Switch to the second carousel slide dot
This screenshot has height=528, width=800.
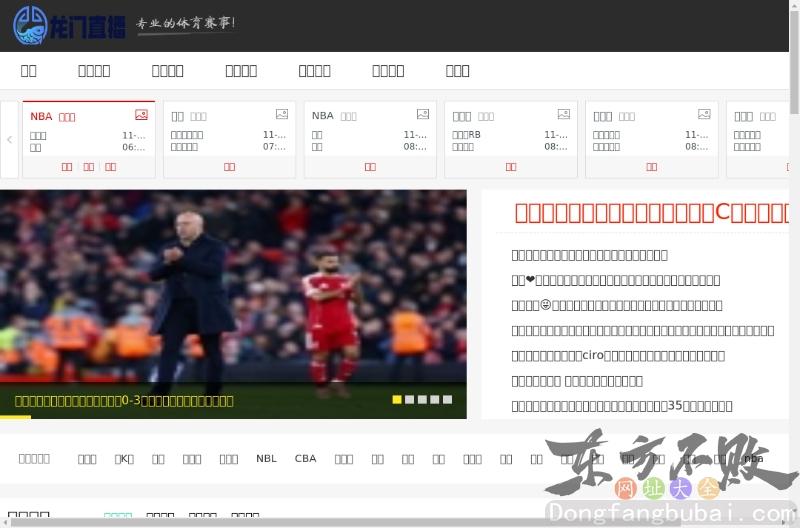coord(410,399)
